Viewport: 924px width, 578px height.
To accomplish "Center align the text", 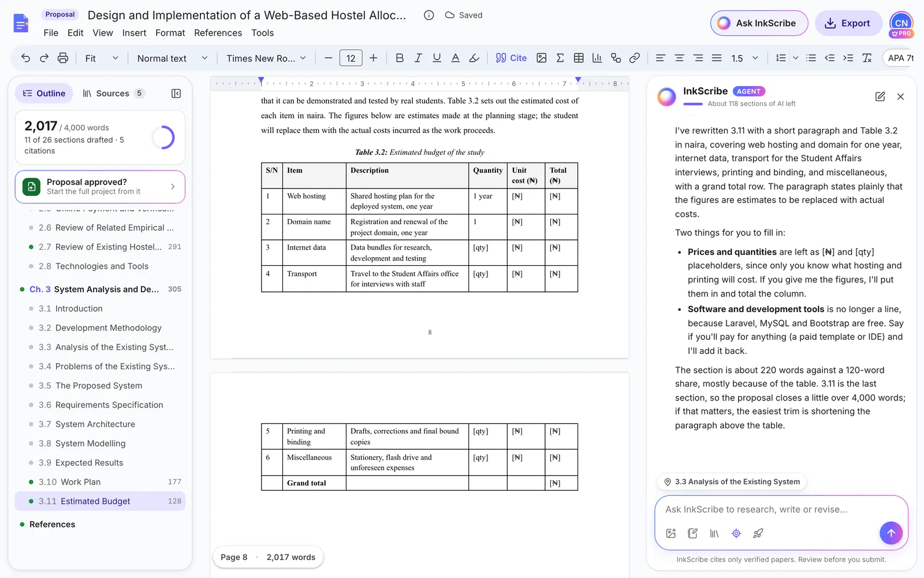I will (x=679, y=58).
